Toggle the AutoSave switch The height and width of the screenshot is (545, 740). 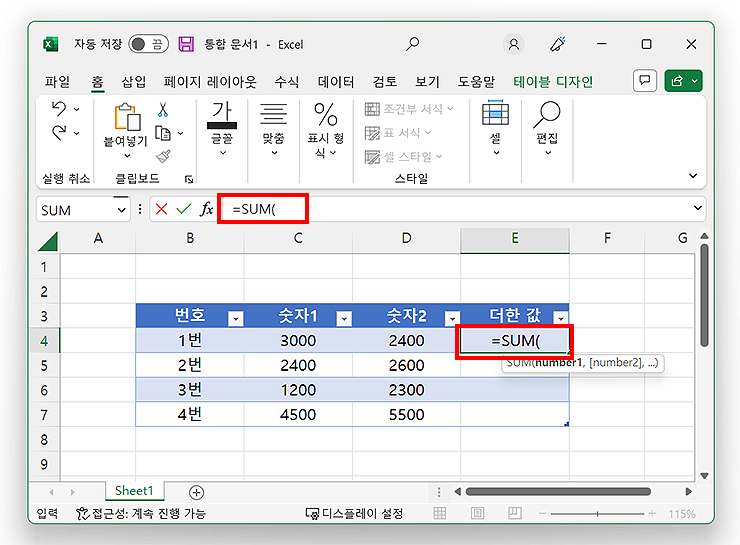pyautogui.click(x=148, y=44)
